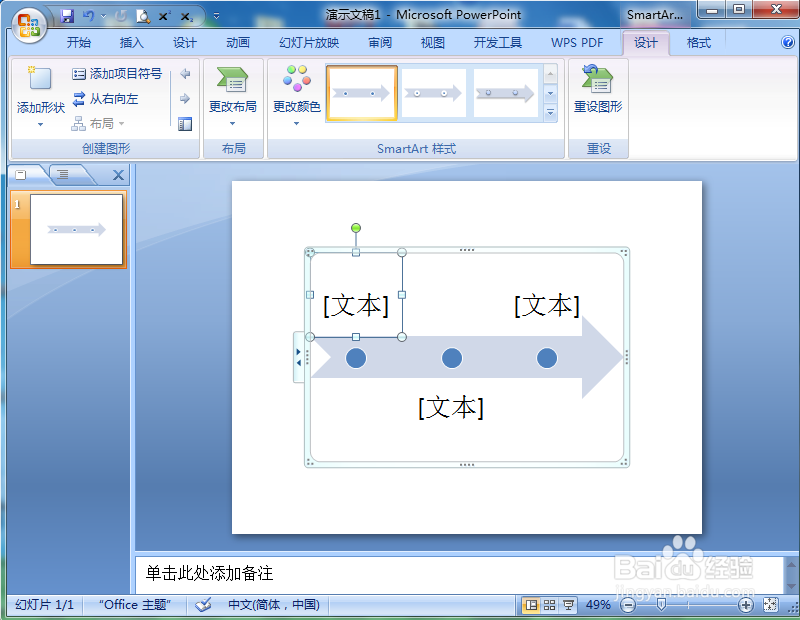Open print preview magnifier icon
Screen dimensions: 800x620
[143, 16]
